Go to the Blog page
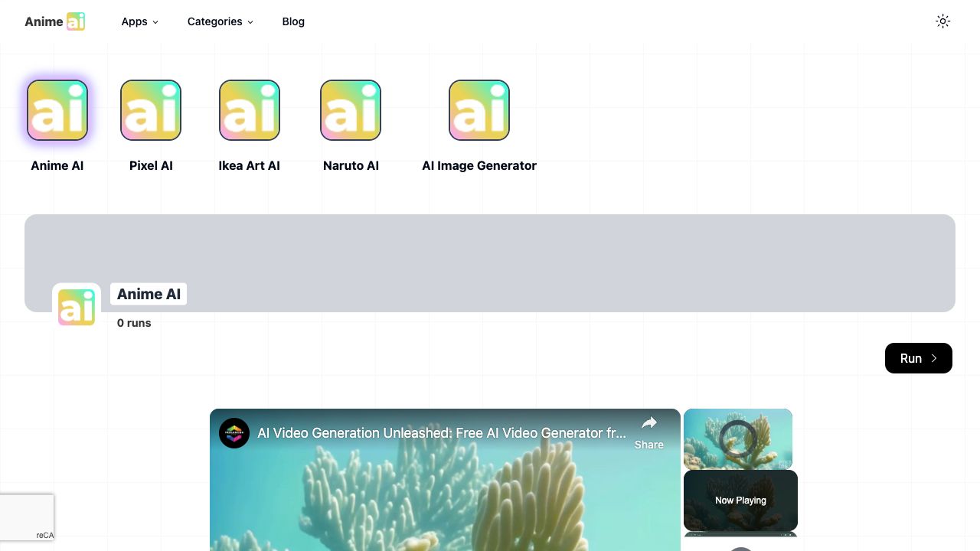Image resolution: width=980 pixels, height=551 pixels. 293,21
